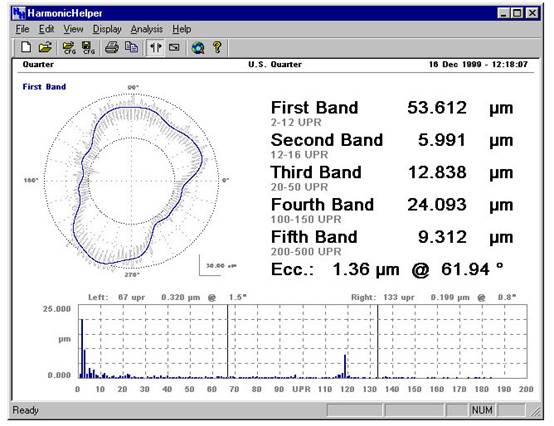Print the report using the printer icon
Image resolution: width=554 pixels, height=426 pixels.
112,47
